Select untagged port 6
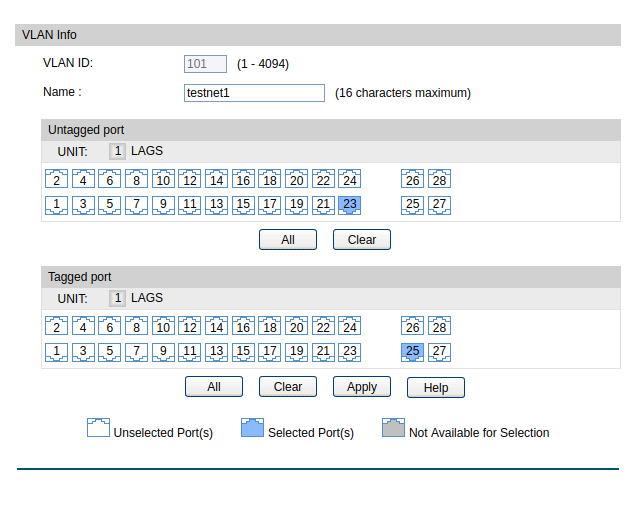The width and height of the screenshot is (638, 508). 110,179
